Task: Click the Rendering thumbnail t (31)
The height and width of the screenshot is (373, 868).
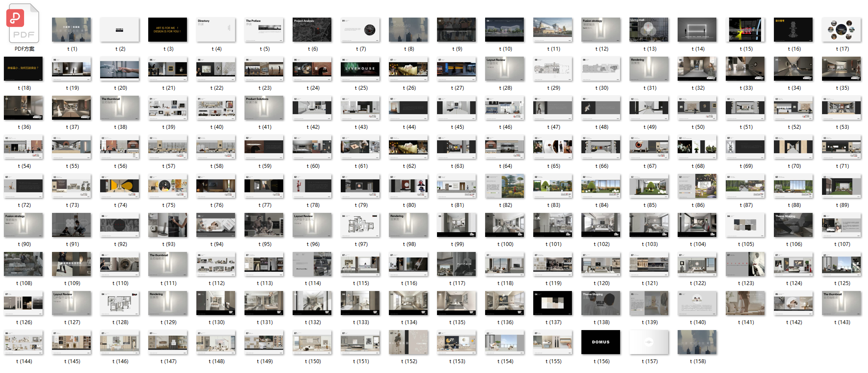Action: pyautogui.click(x=649, y=69)
